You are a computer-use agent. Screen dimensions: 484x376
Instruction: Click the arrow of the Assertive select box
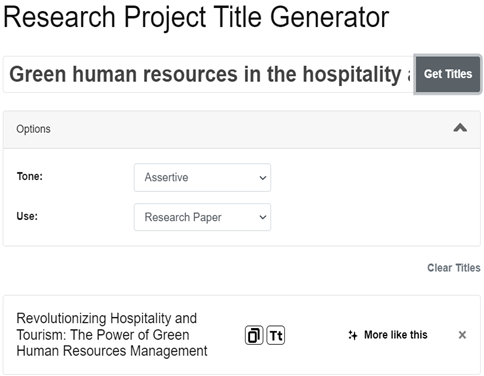[263, 178]
